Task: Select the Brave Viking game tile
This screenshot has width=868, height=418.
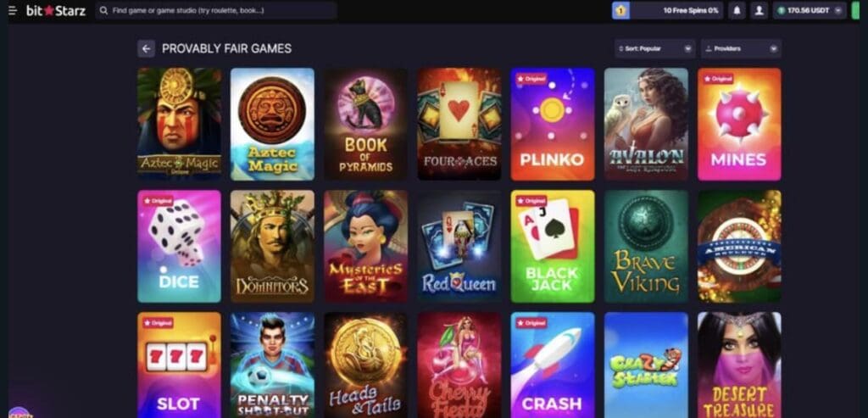Action: pyautogui.click(x=646, y=247)
